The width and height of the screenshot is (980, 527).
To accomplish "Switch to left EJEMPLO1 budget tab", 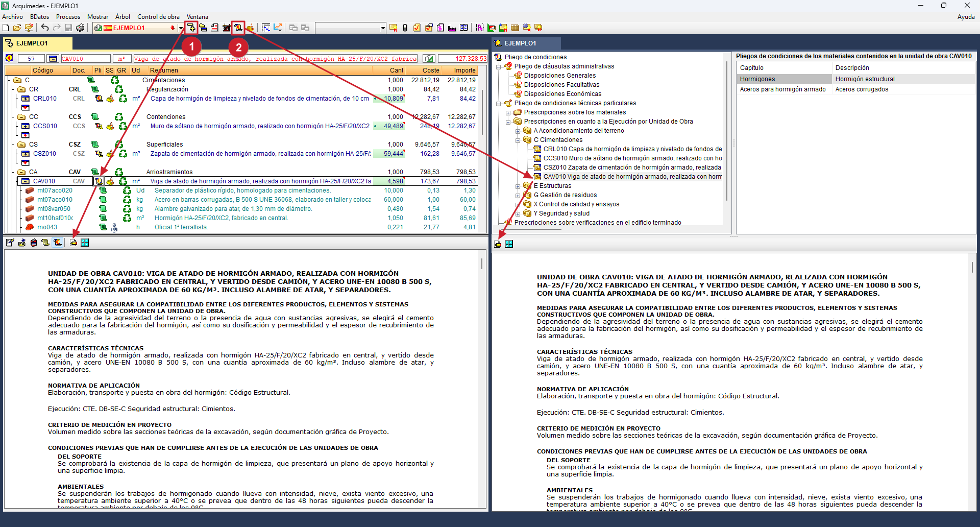I will 38,43.
